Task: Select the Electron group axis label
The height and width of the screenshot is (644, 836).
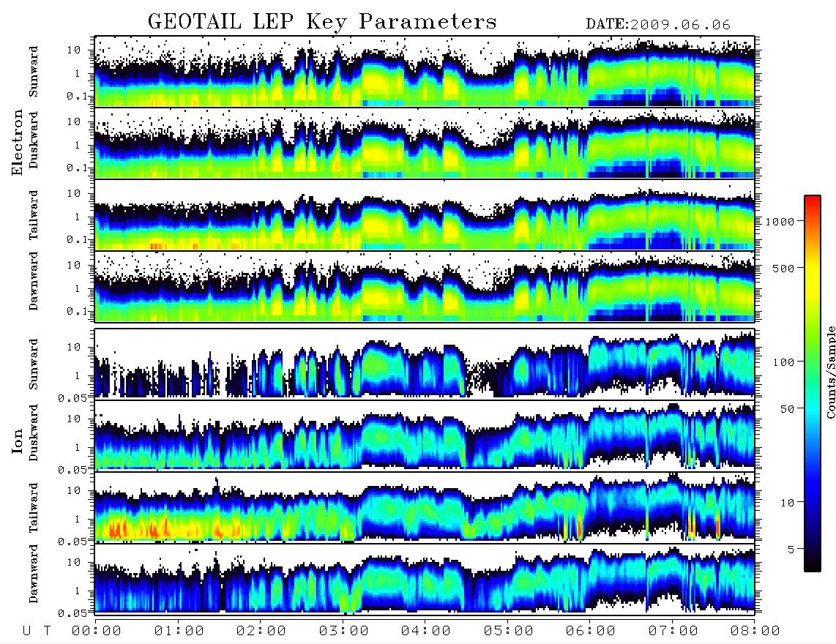Action: tap(18, 143)
